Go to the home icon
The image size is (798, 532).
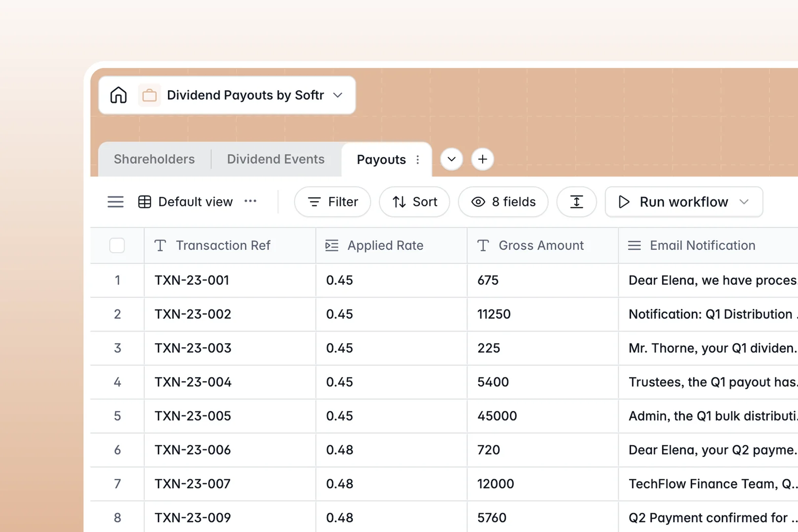[x=118, y=95]
